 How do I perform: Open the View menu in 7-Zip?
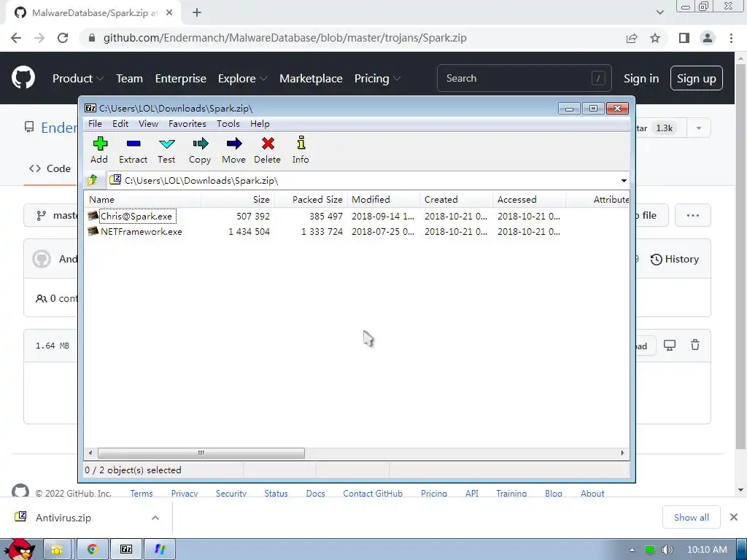(148, 124)
